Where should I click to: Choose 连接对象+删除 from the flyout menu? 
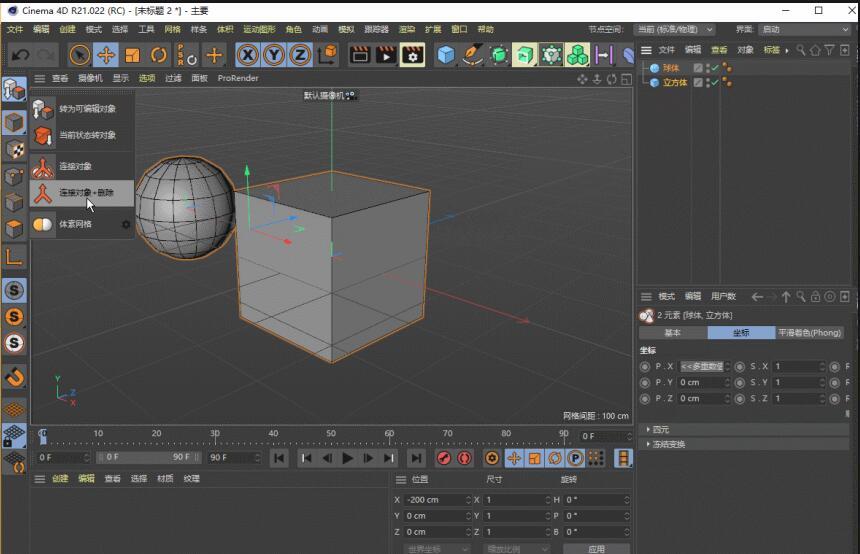point(85,192)
